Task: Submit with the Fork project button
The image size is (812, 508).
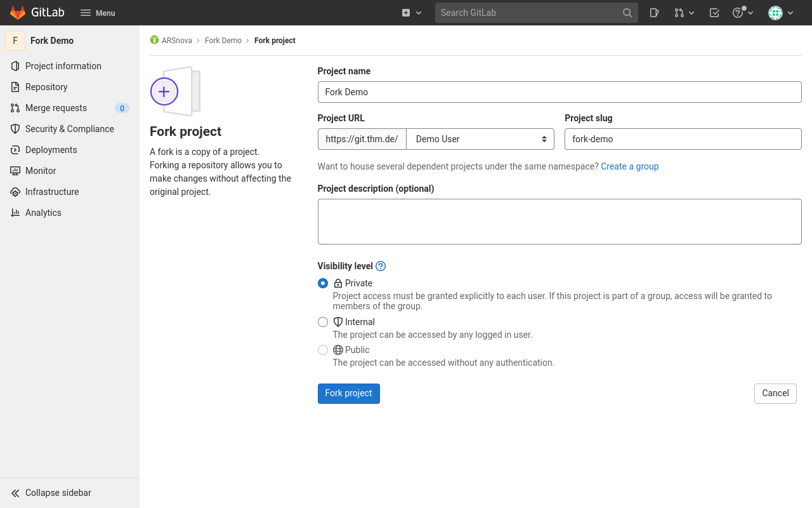Action: 349,394
